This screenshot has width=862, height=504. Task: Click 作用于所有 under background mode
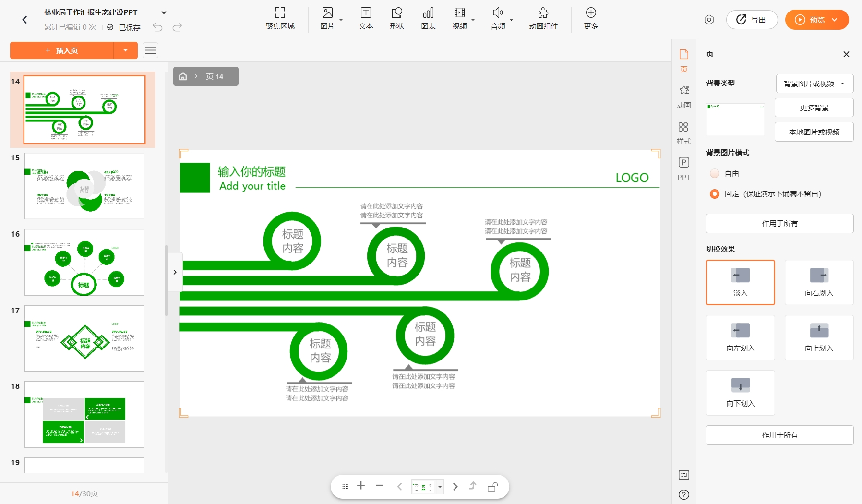tap(779, 223)
